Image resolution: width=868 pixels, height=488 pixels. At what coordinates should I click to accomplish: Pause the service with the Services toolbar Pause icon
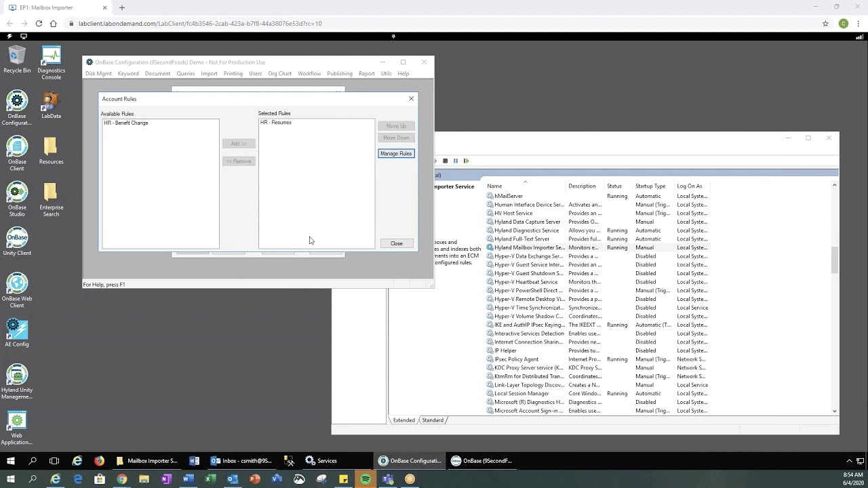(456, 161)
